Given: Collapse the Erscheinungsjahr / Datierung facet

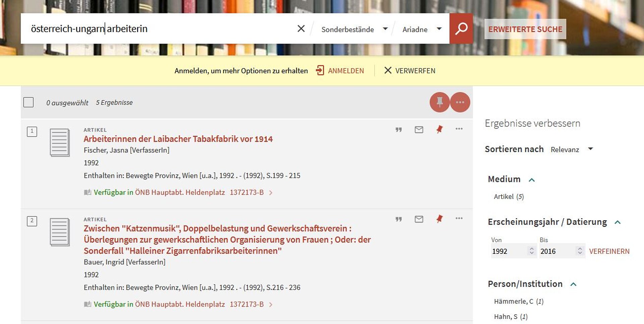Looking at the screenshot, I should click(618, 222).
